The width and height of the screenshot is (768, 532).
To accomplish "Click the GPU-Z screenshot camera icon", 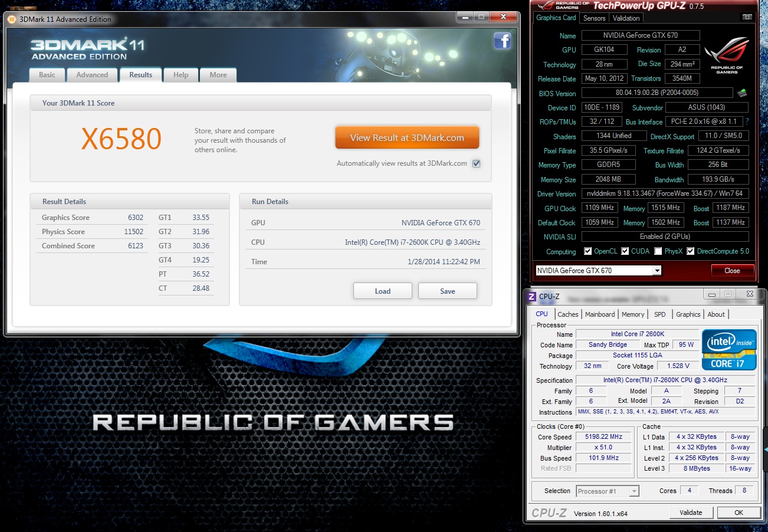I will pos(747,18).
